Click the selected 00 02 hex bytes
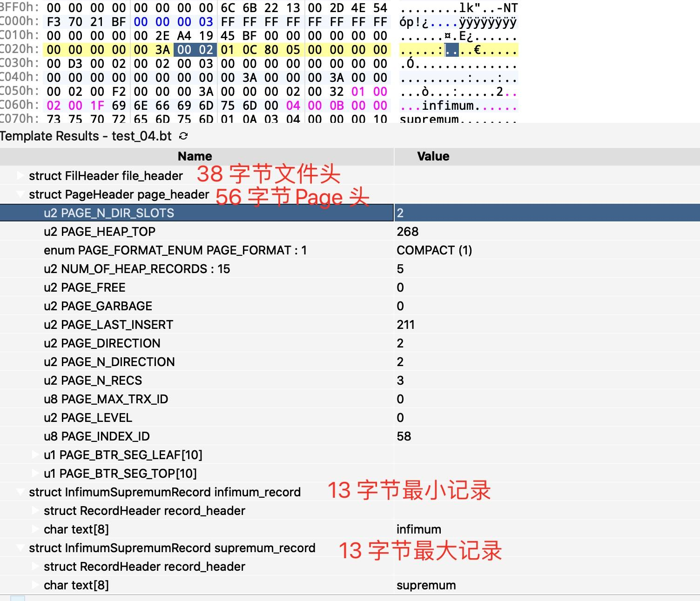The height and width of the screenshot is (601, 700). [195, 50]
